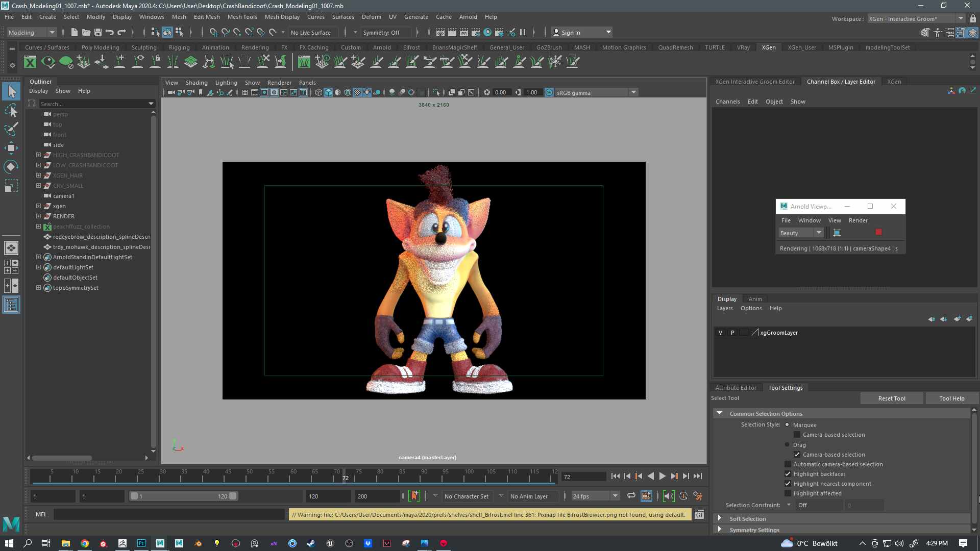The image size is (980, 551).
Task: Click the Reset Tool button
Action: [892, 398]
